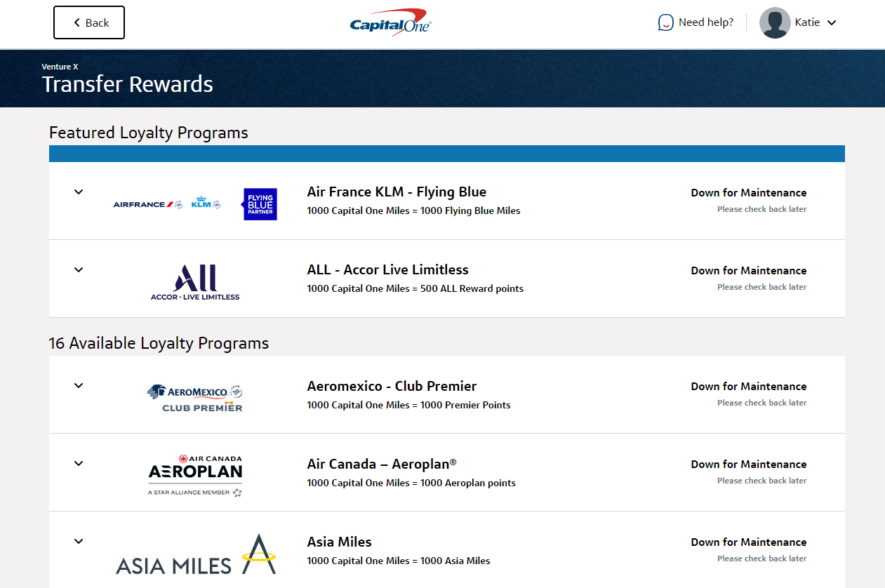Expand the Asia Miles row
The height and width of the screenshot is (588, 885).
(78, 541)
